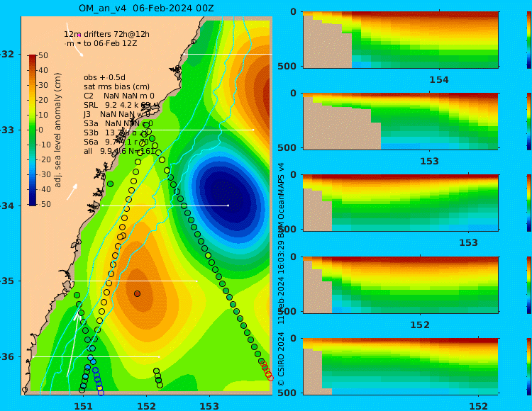Click the "sat rms bias (cm)" heading
This screenshot has height=411, width=532.
pos(117,86)
